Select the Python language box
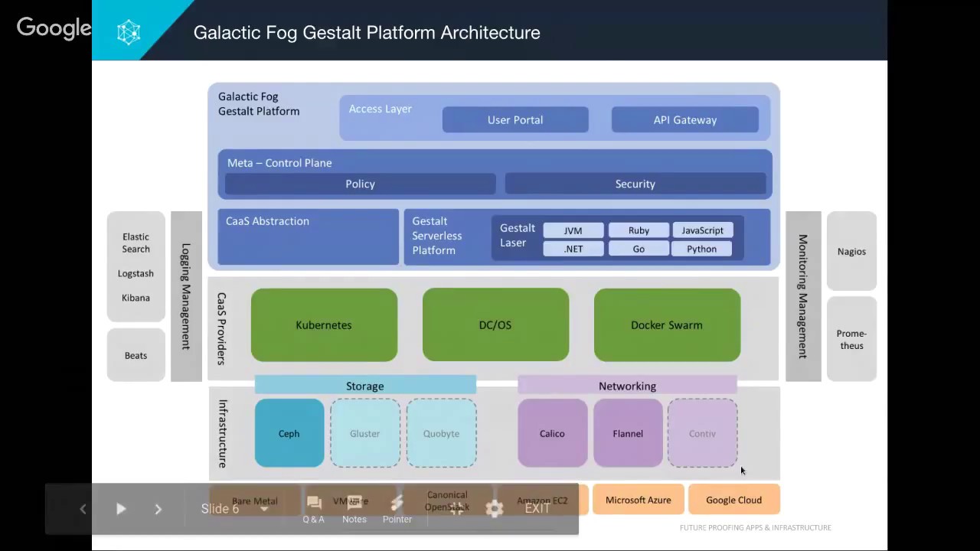 (x=702, y=249)
